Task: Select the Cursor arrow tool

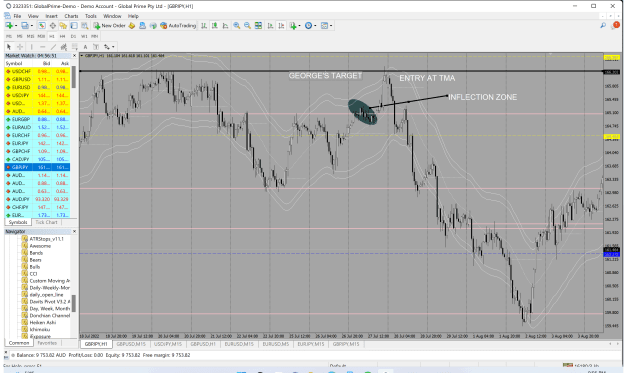Action: click(x=9, y=47)
